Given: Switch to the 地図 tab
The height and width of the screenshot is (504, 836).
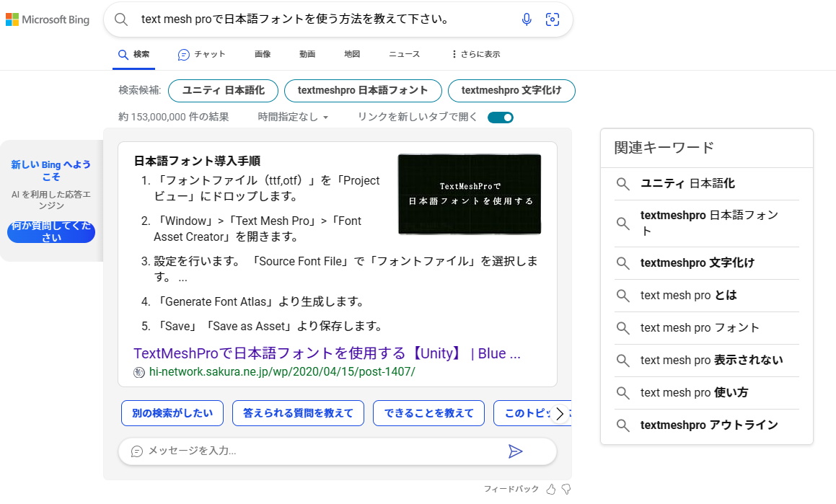Looking at the screenshot, I should (x=352, y=54).
